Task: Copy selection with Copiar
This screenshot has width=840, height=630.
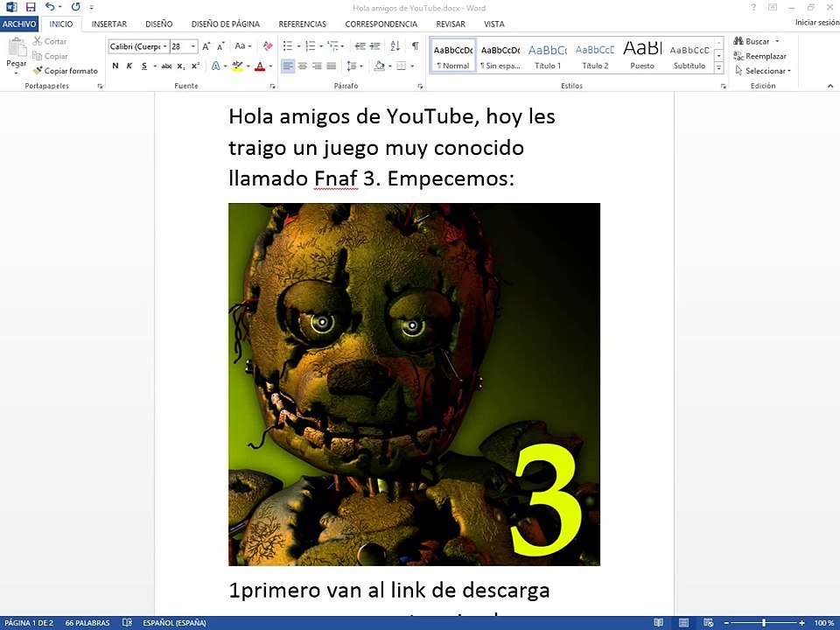Action: pyautogui.click(x=50, y=56)
